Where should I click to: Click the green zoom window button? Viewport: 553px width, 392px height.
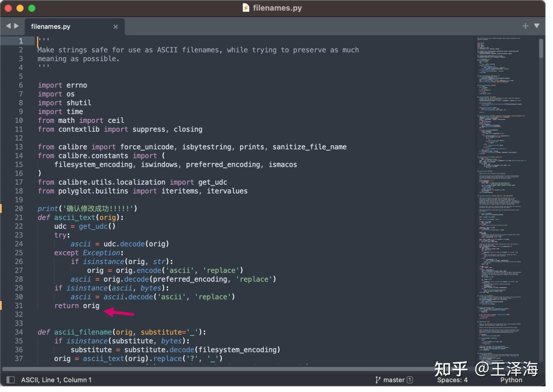click(32, 8)
